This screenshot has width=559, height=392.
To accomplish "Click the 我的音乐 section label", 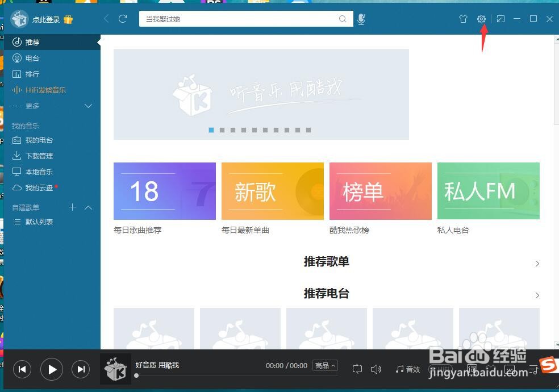I will [x=26, y=126].
